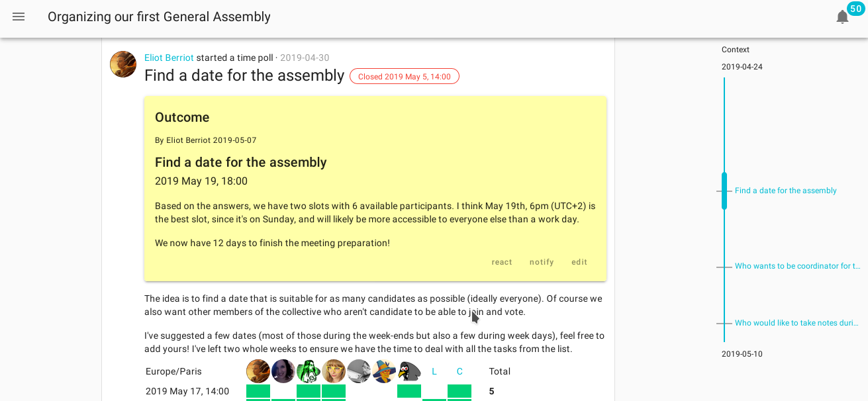This screenshot has height=401, width=868.
Task: Click participant initial L in poll header
Action: pyautogui.click(x=434, y=372)
